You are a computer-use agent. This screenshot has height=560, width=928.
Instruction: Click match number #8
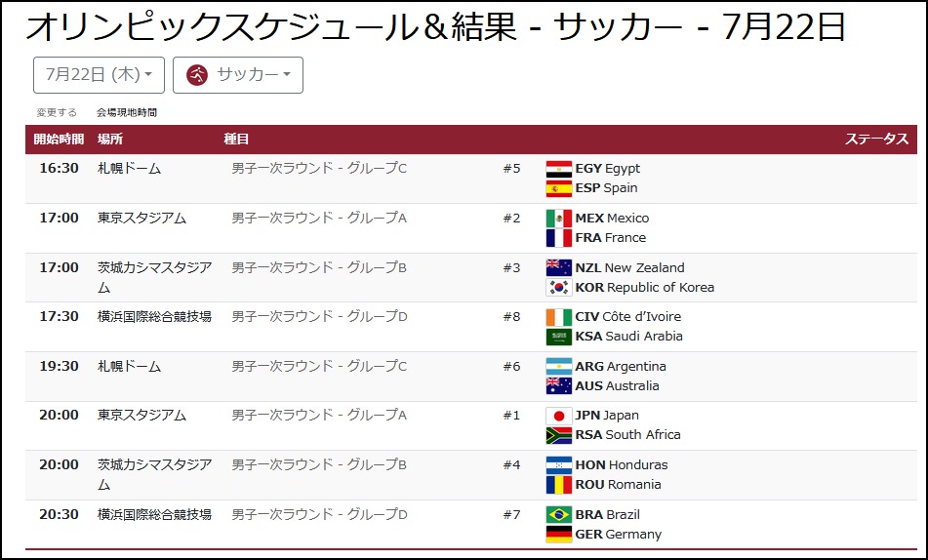pyautogui.click(x=511, y=317)
